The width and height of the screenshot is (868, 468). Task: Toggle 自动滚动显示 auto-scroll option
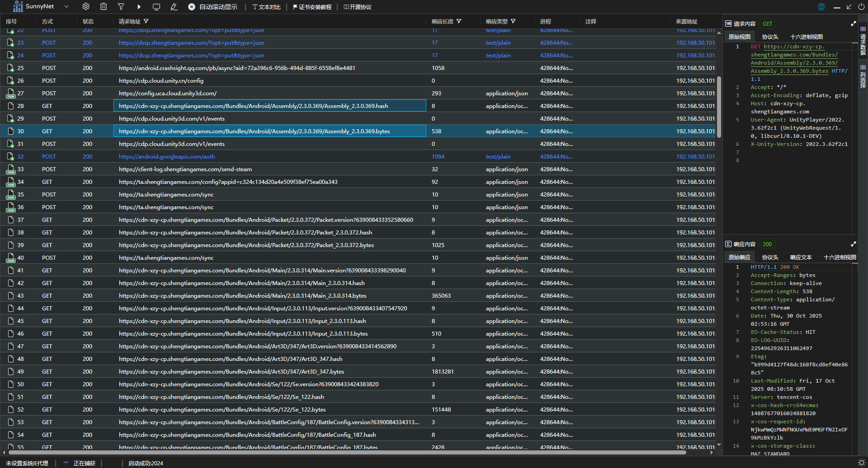point(213,7)
